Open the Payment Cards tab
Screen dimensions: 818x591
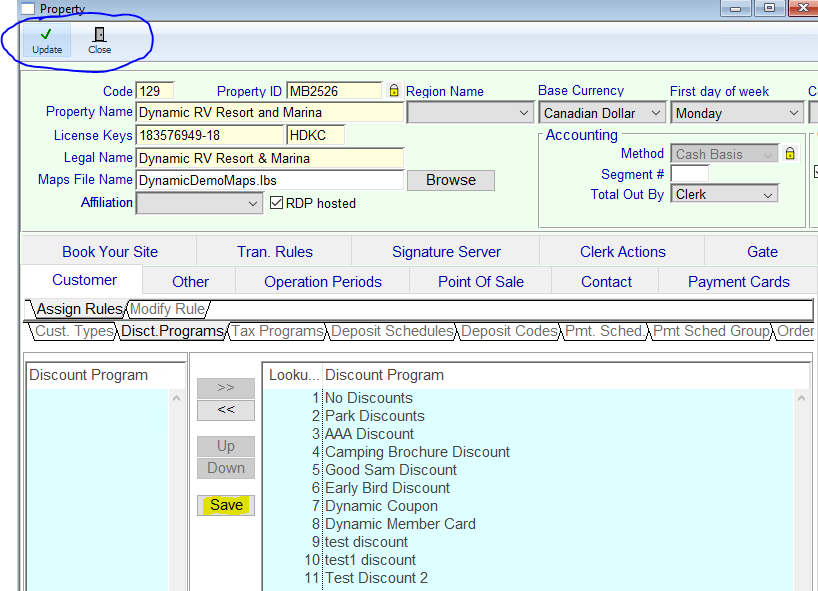738,282
